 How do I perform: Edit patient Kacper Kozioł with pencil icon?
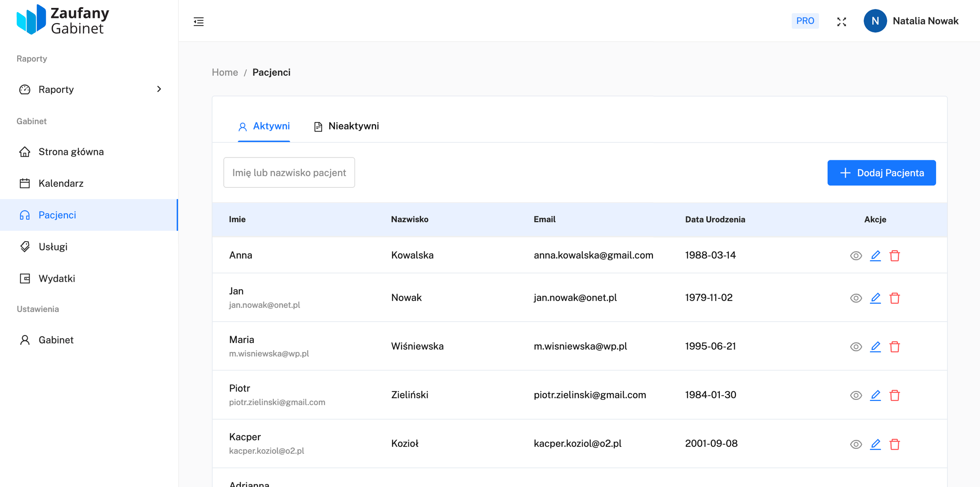point(875,444)
